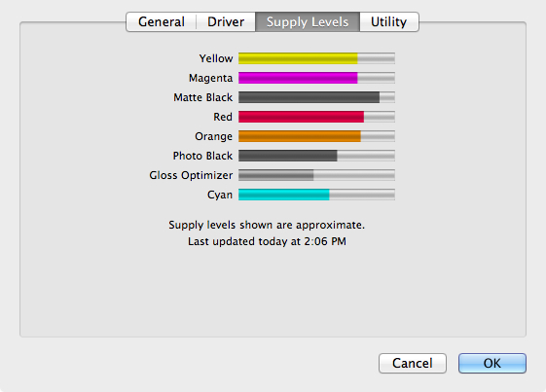Image resolution: width=546 pixels, height=392 pixels.
Task: Click the 'Supply levels shown are approximate' text
Action: (267, 225)
